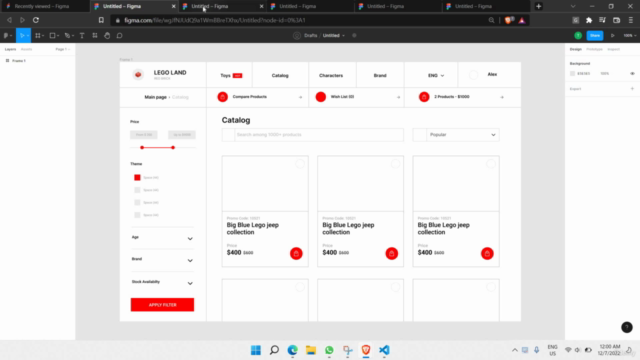Check the fourth Theme checkbox
Viewport: 640px width, 360px height.
click(137, 215)
